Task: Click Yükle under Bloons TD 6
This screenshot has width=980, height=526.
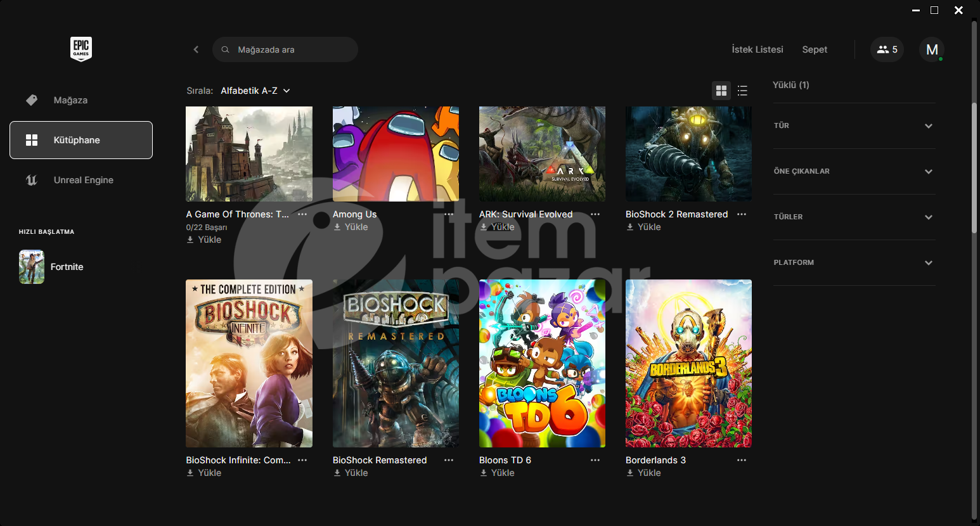Action: pos(497,473)
